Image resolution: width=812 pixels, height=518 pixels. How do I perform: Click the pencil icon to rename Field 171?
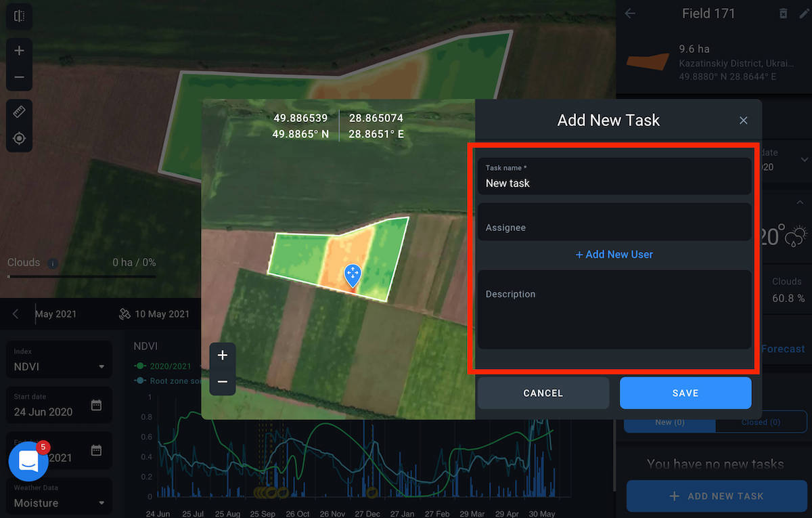[803, 14]
